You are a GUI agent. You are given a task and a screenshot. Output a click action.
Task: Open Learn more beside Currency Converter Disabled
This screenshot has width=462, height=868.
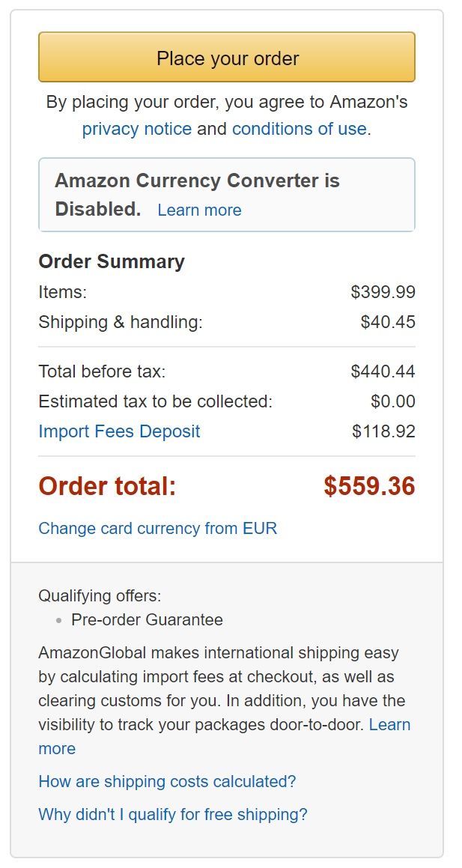pos(199,210)
